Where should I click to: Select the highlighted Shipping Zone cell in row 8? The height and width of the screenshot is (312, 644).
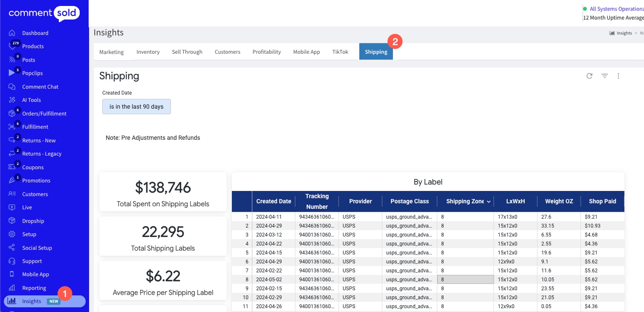(465, 280)
